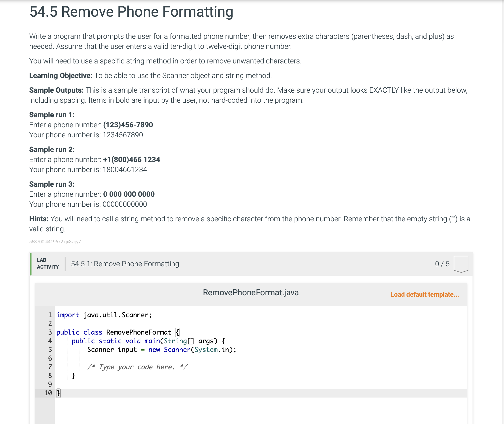Image resolution: width=504 pixels, height=424 pixels.
Task: Click the Sample run 3 label
Action: click(x=52, y=184)
